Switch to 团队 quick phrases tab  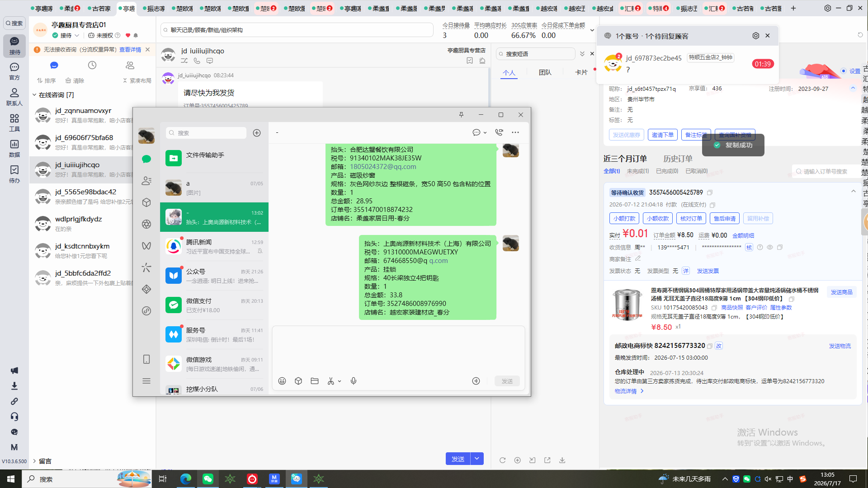(545, 72)
